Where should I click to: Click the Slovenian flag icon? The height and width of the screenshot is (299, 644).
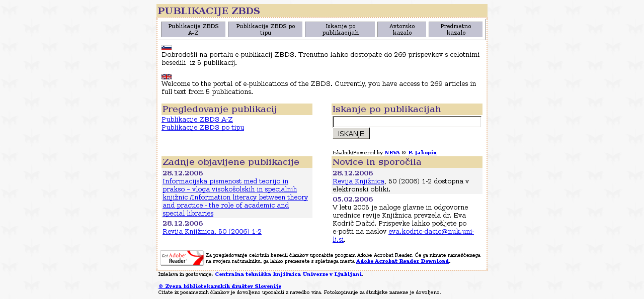coord(166,48)
